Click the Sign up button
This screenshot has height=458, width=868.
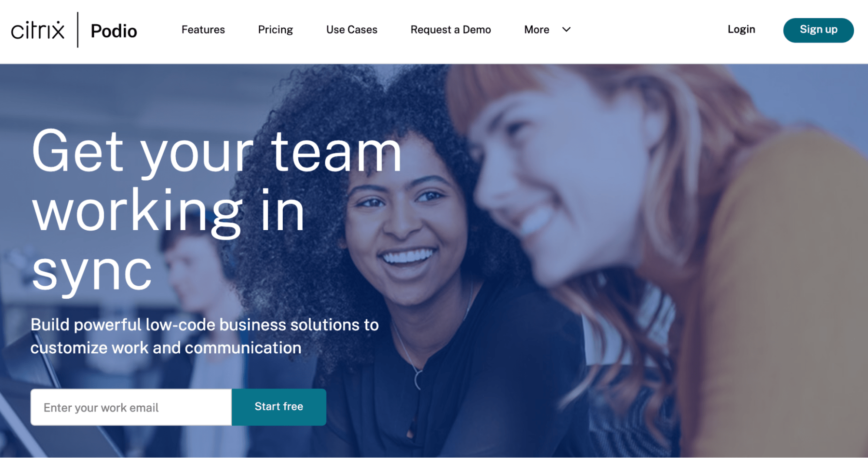point(818,30)
